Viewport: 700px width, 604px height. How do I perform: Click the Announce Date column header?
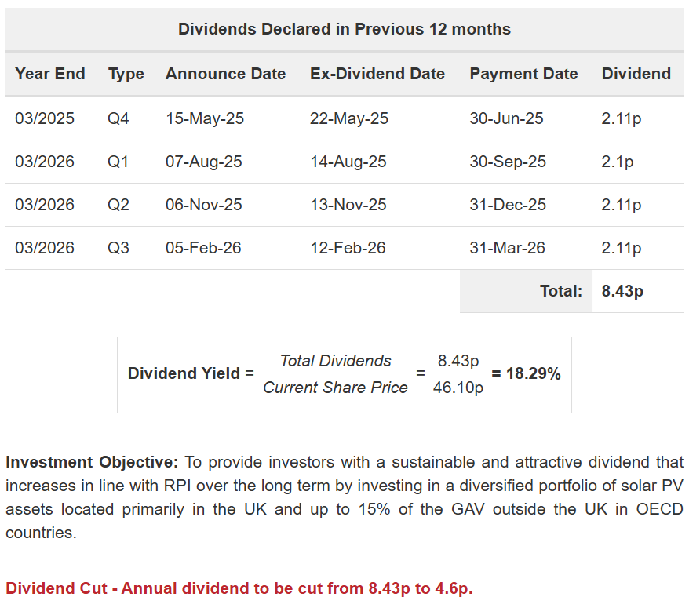coord(226,74)
